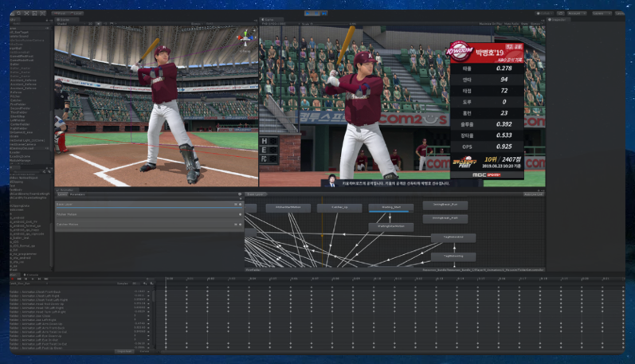Open settings gear for Pitcher Motion layer
Viewport: 635px width, 364px height.
coord(240,214)
